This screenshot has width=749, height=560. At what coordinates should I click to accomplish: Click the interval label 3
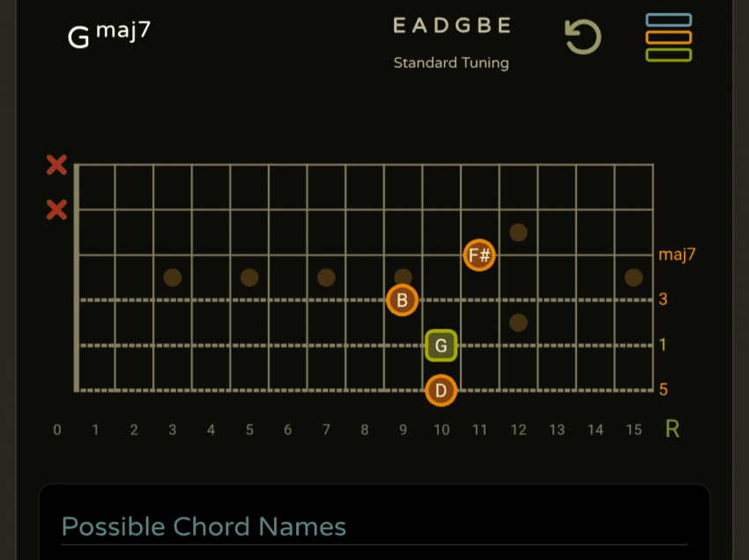[663, 299]
